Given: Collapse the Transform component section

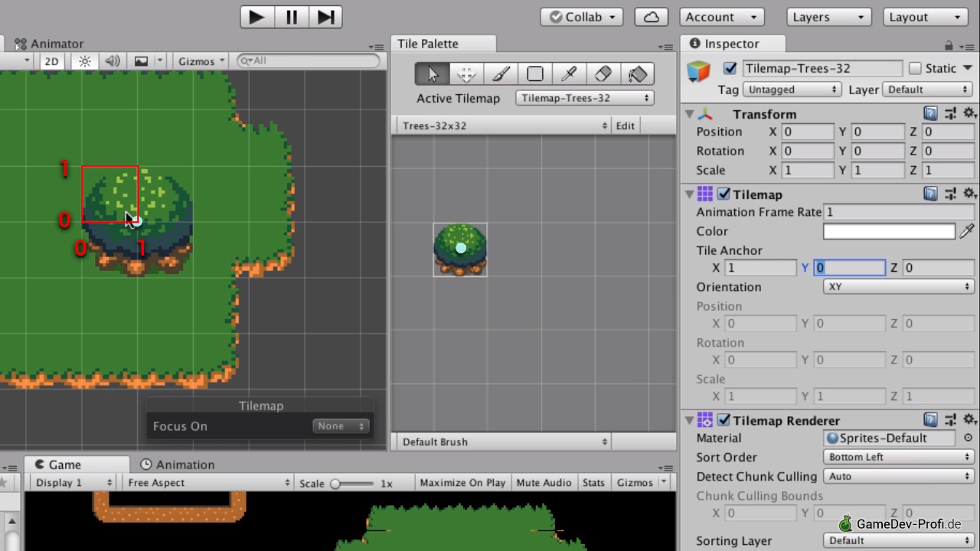Looking at the screenshot, I should [690, 114].
